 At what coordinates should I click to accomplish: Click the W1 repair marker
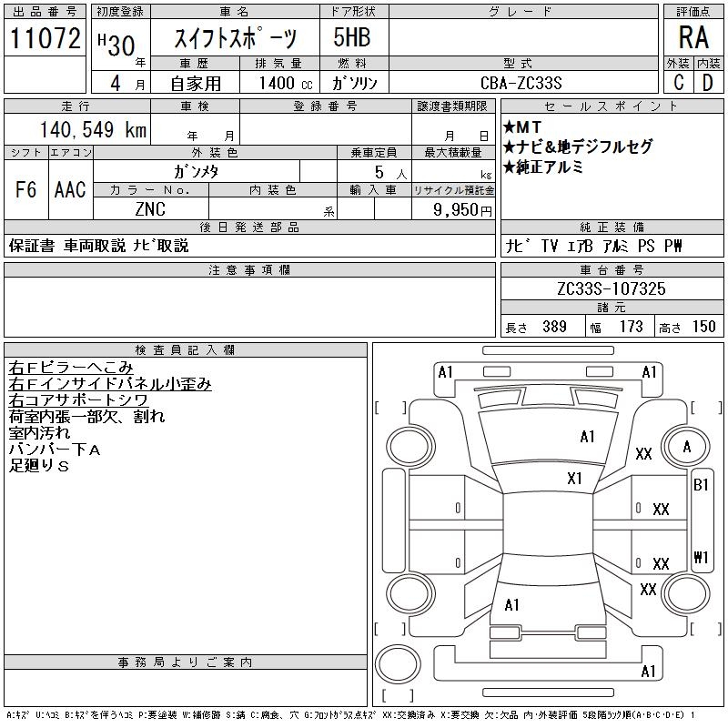[701, 556]
